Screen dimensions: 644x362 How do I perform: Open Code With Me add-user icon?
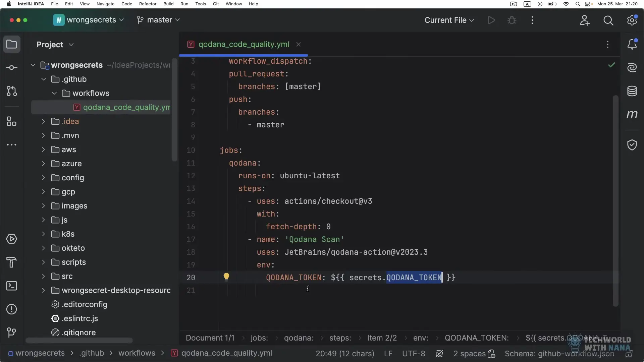tap(585, 20)
